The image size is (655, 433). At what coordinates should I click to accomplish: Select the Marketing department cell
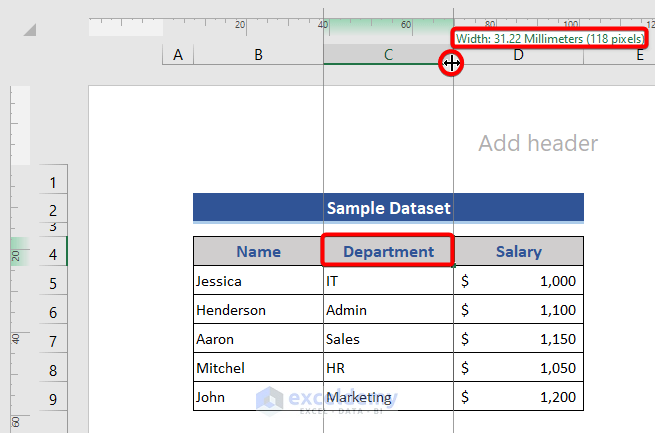pyautogui.click(x=388, y=396)
